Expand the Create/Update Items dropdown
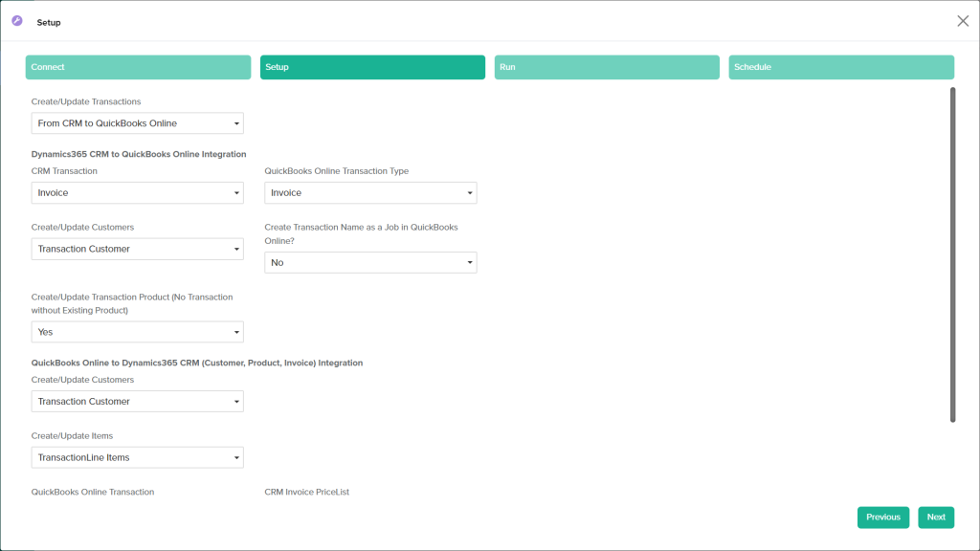The width and height of the screenshot is (980, 551). pos(137,457)
